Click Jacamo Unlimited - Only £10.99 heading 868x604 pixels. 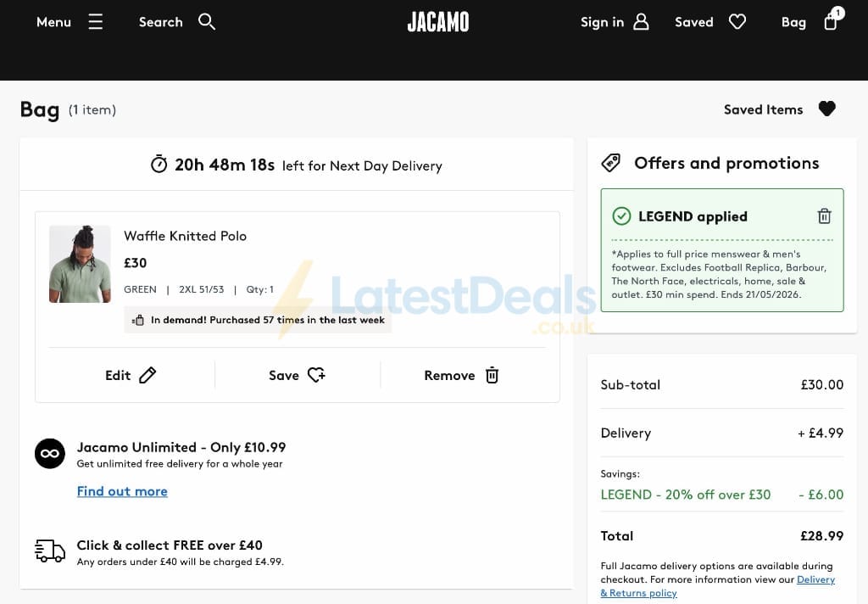pos(181,447)
